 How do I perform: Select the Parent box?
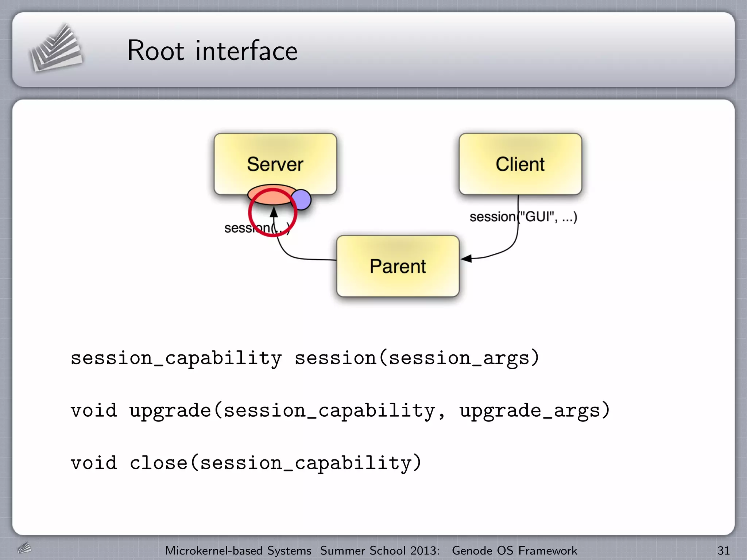(x=398, y=266)
